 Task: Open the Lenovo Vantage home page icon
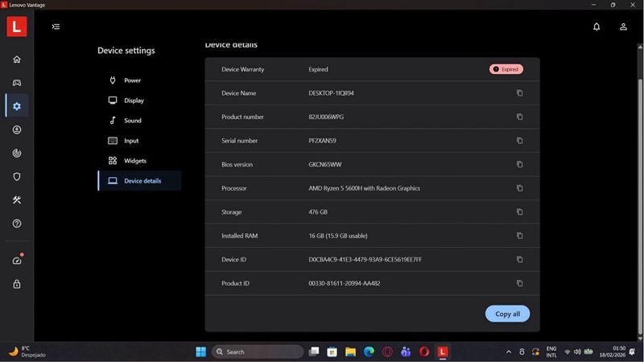click(x=17, y=60)
